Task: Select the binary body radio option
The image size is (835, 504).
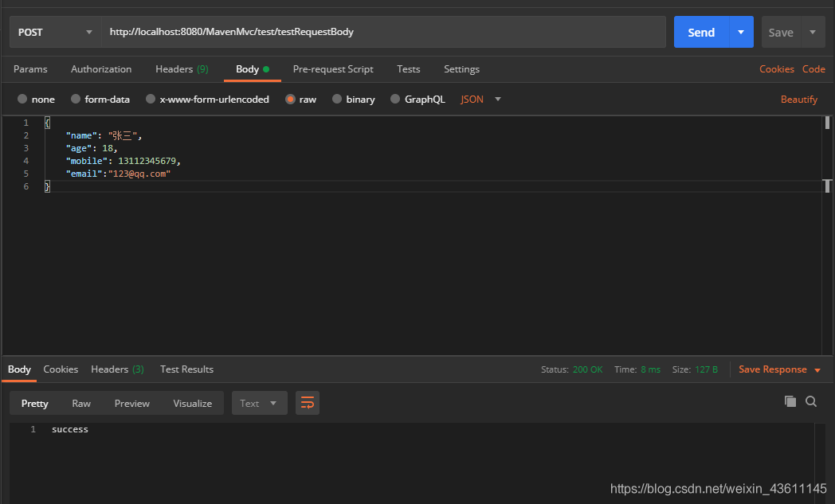Action: pyautogui.click(x=337, y=100)
